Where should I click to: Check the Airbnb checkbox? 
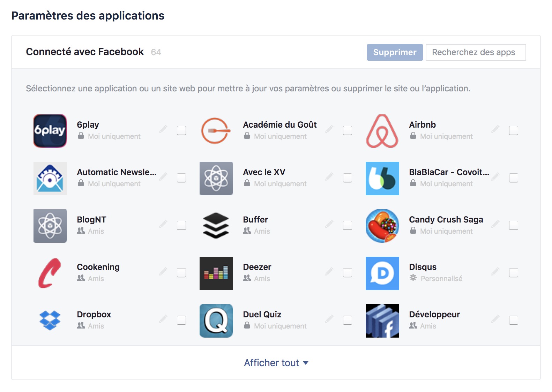tap(514, 130)
